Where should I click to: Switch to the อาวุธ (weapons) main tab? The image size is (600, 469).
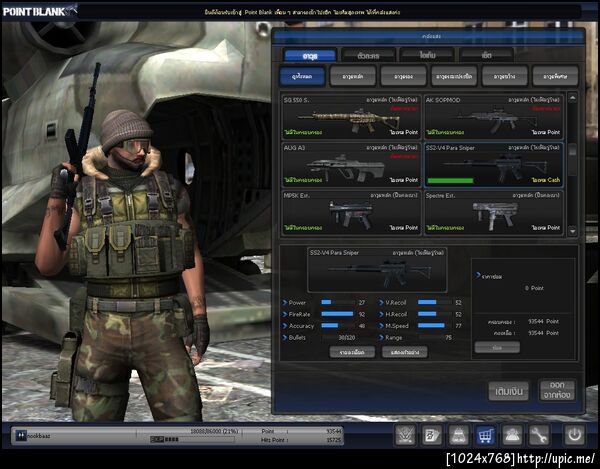tap(310, 55)
